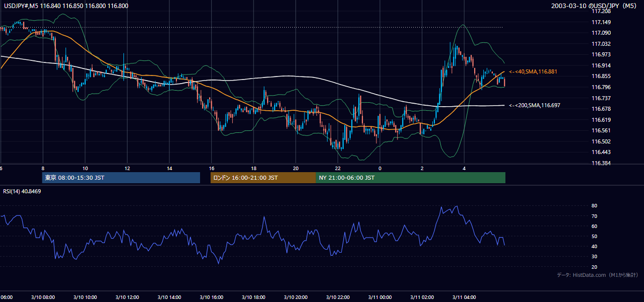Click price axis label 117.090
644x302 pixels.
[601, 33]
